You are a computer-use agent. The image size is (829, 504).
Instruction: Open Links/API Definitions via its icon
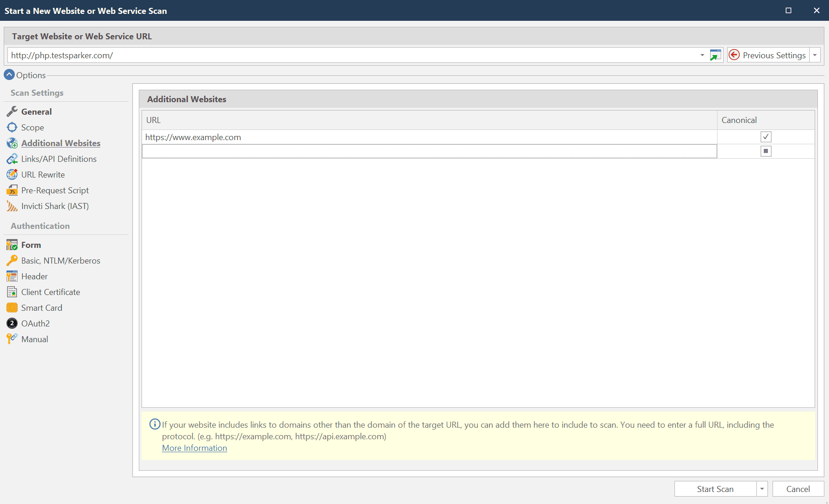(x=12, y=159)
